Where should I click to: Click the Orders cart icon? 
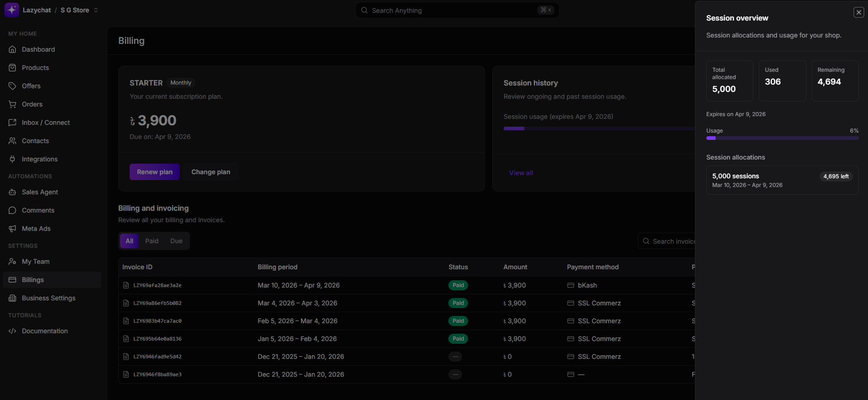[12, 104]
